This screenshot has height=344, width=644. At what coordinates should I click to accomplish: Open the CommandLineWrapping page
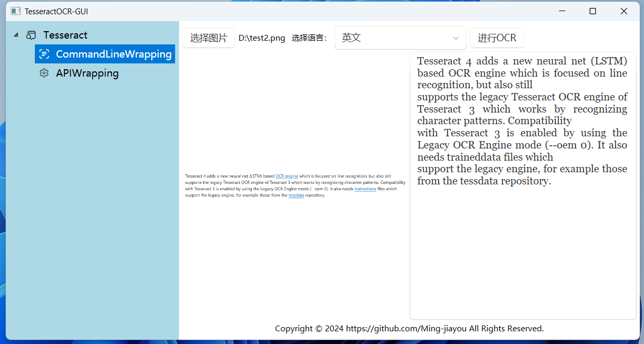(x=105, y=54)
